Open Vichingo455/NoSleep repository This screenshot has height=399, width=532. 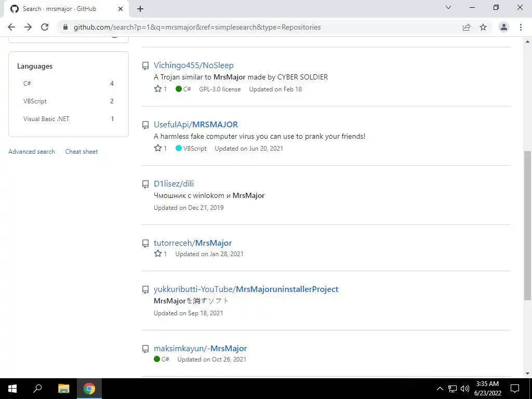[193, 65]
